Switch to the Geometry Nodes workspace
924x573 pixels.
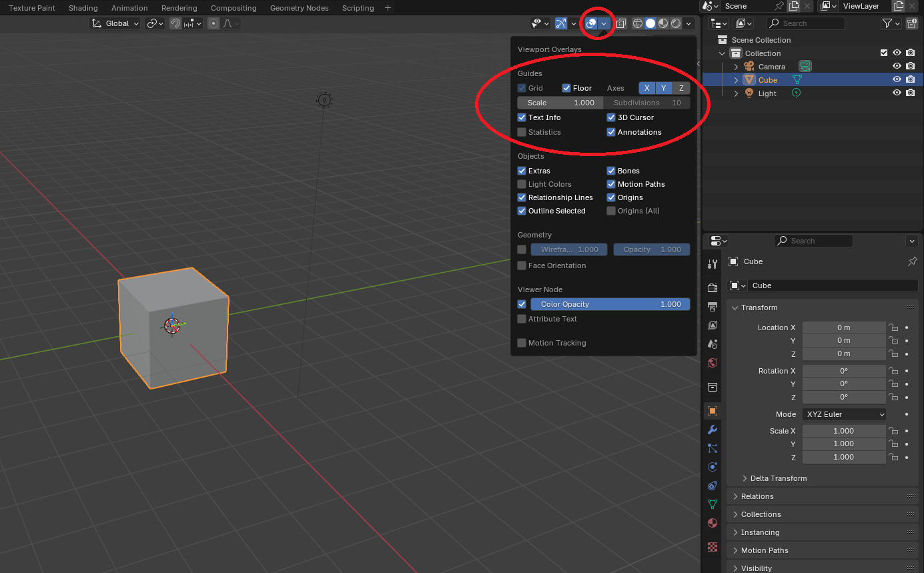click(299, 8)
